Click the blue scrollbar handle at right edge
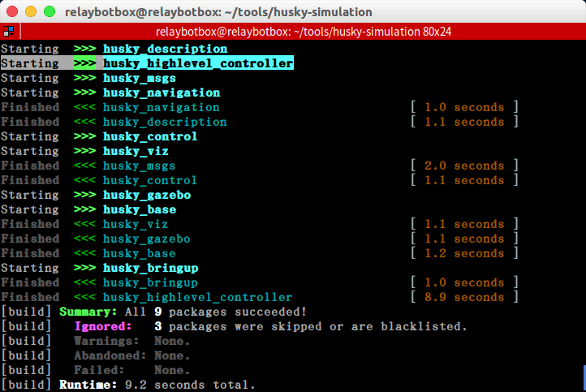586x392 pixels. [584, 378]
